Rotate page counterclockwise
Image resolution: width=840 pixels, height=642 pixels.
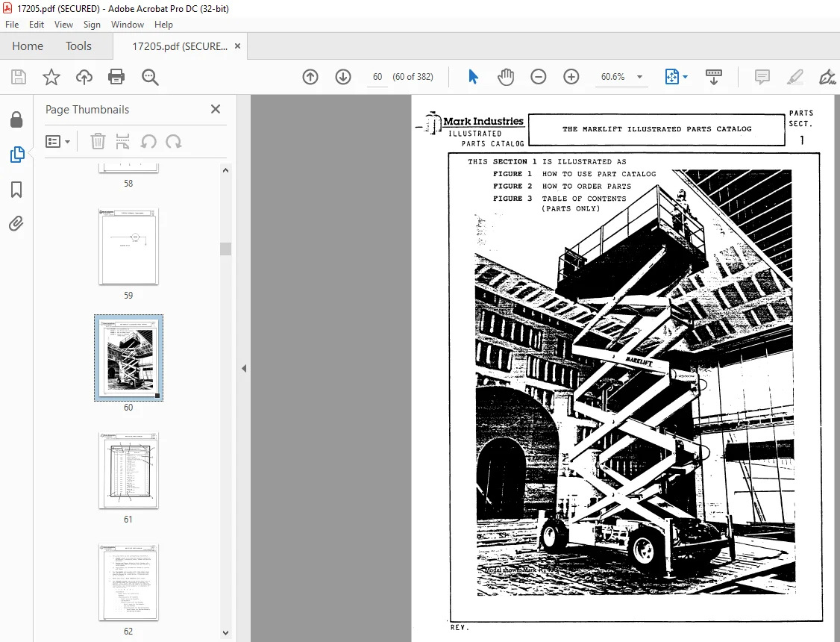(148, 142)
